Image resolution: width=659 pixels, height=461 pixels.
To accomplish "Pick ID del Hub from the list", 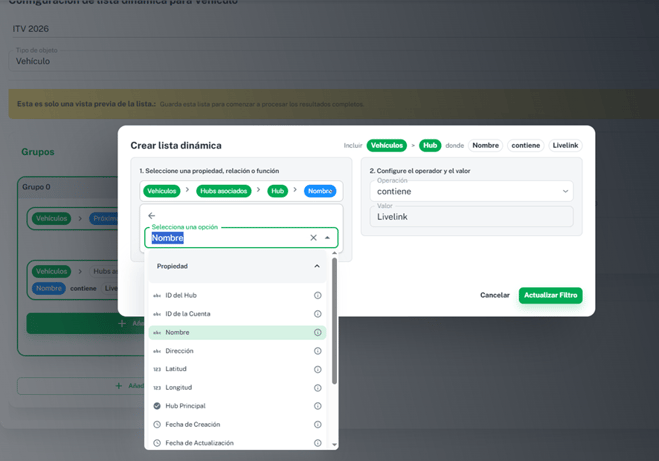I will [181, 295].
